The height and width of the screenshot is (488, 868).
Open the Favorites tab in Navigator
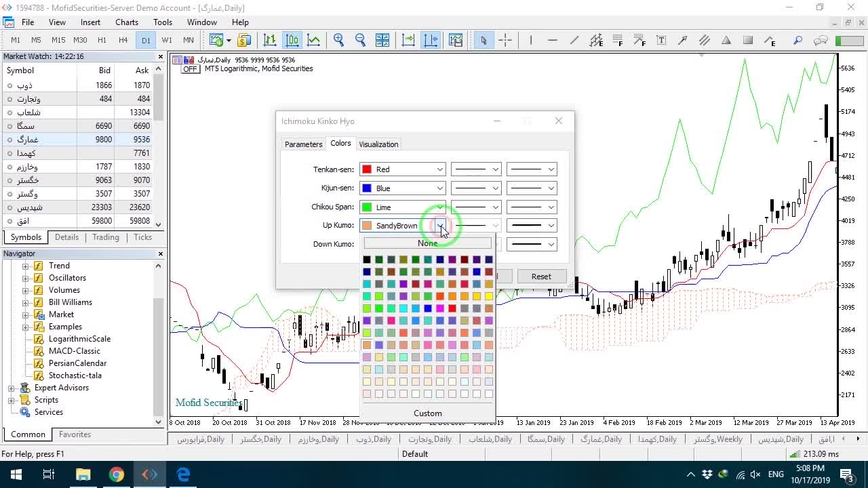(x=75, y=434)
